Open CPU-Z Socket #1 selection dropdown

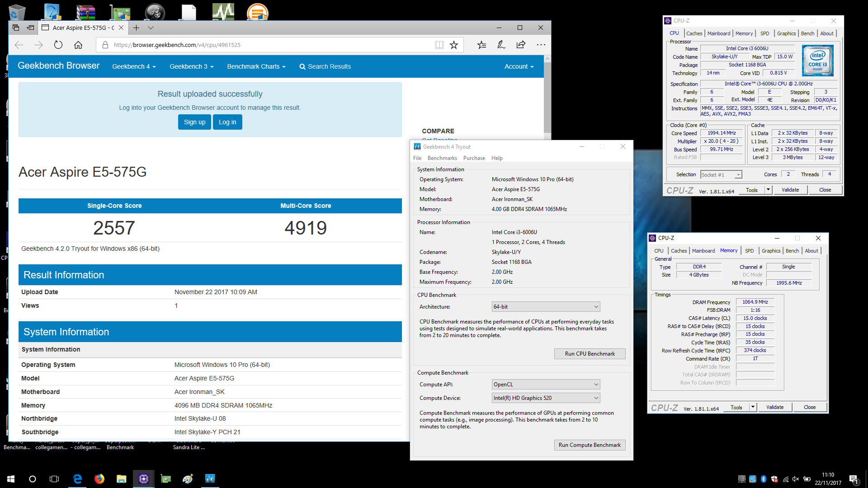tap(721, 175)
